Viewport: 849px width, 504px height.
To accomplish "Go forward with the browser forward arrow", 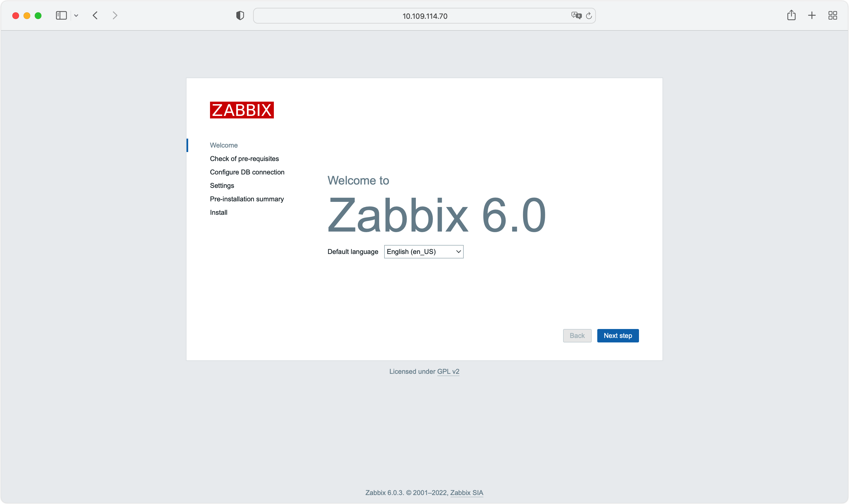I will (115, 16).
